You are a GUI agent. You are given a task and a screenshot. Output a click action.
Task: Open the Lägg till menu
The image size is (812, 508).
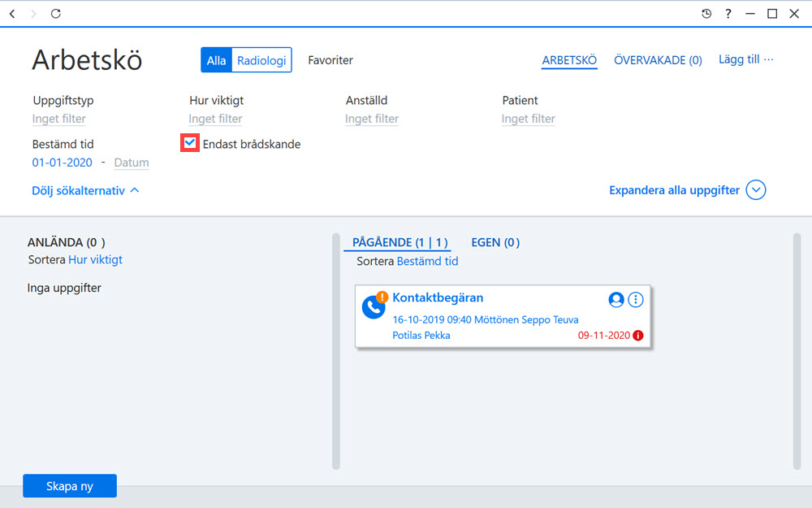(745, 59)
